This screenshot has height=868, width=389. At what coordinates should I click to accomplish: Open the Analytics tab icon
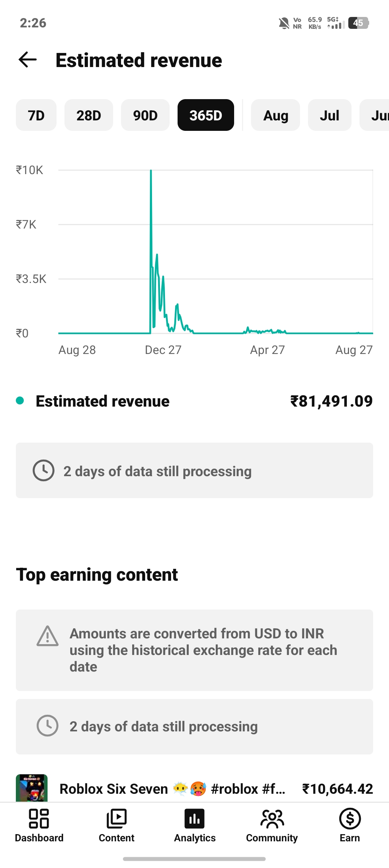click(194, 819)
